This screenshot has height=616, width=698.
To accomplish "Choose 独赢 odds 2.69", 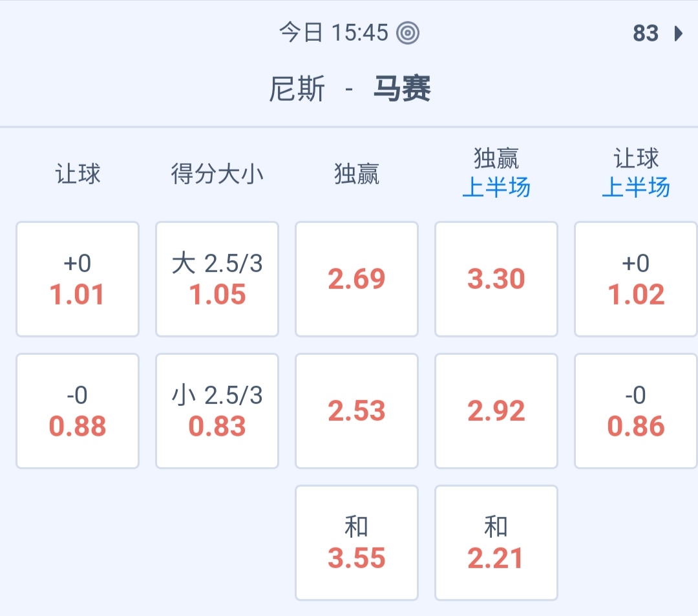I will click(x=357, y=279).
